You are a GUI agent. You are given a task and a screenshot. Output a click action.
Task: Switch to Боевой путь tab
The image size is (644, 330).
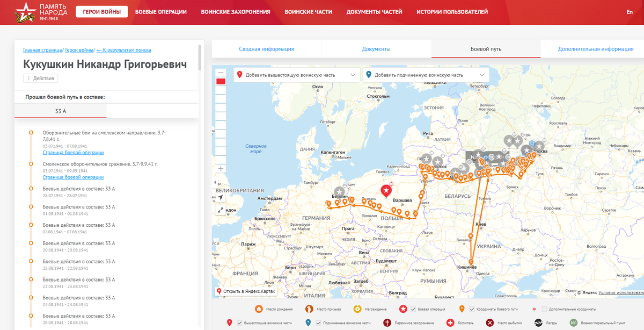486,49
